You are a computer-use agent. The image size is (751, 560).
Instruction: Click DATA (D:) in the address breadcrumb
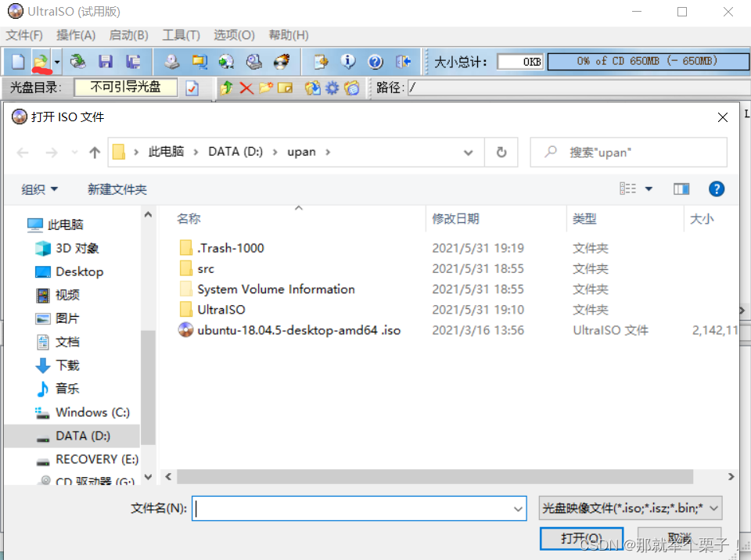click(x=235, y=152)
